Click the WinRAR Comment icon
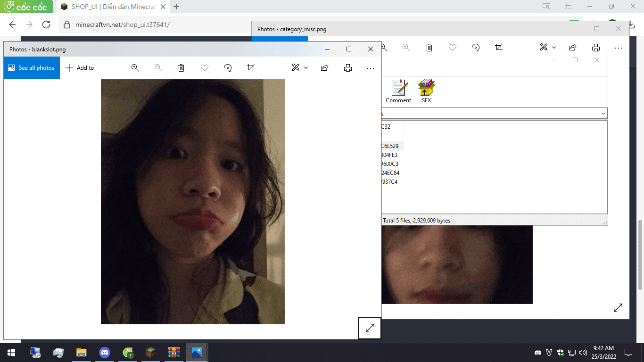Image resolution: width=644 pixels, height=362 pixels. (x=398, y=91)
